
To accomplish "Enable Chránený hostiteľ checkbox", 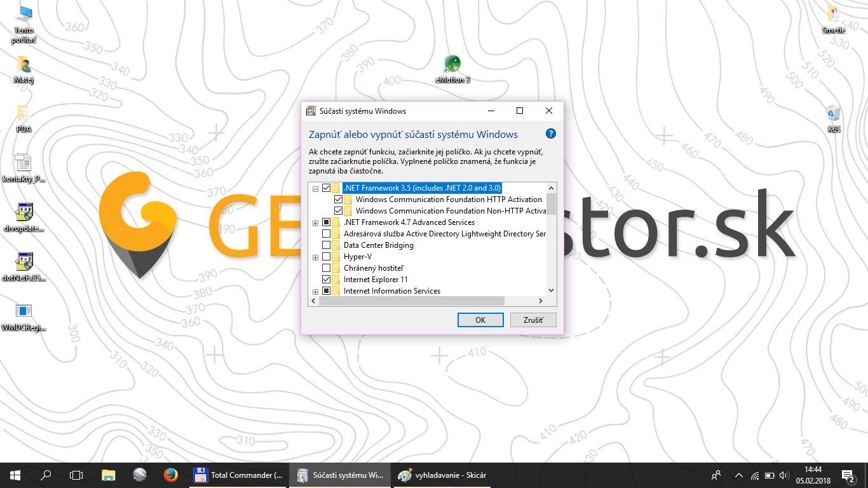I will pyautogui.click(x=327, y=268).
